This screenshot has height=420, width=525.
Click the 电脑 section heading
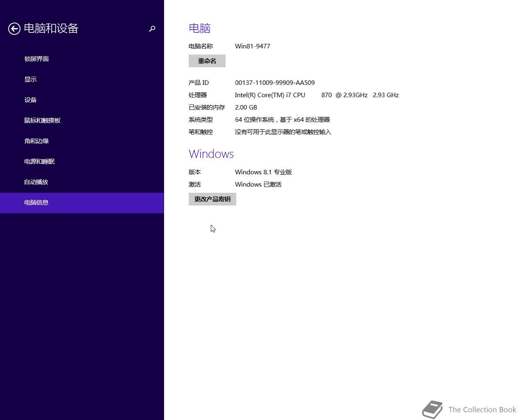point(200,28)
